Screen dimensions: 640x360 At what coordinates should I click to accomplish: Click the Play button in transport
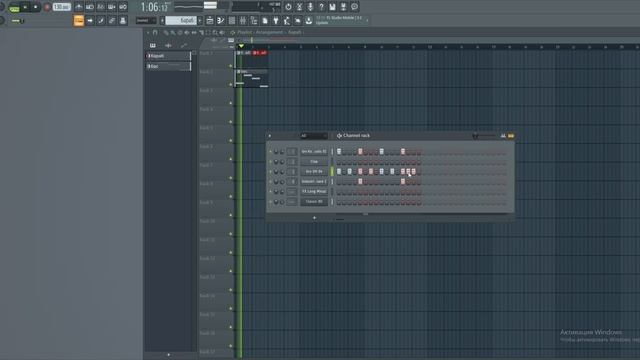(x=25, y=7)
